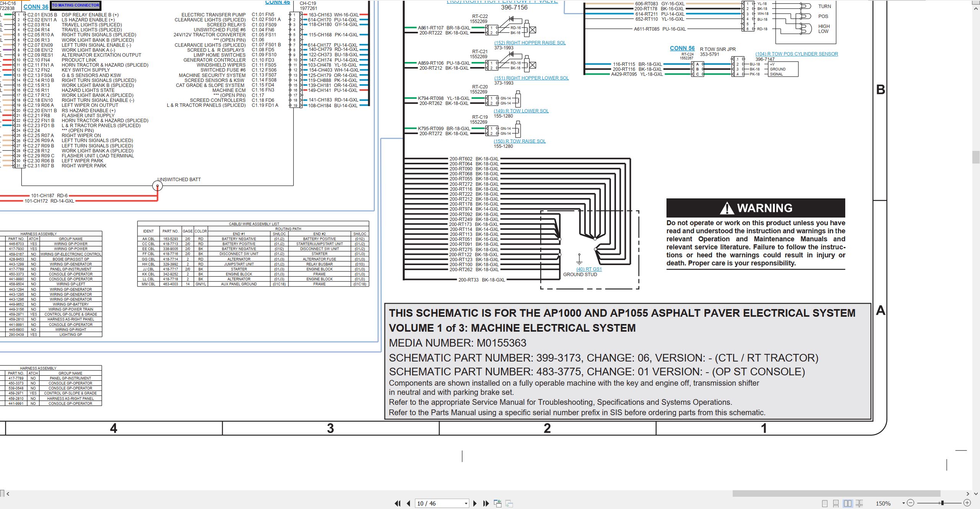Jump to the last page
Screen dimensions: 980x509
[x=486, y=503]
